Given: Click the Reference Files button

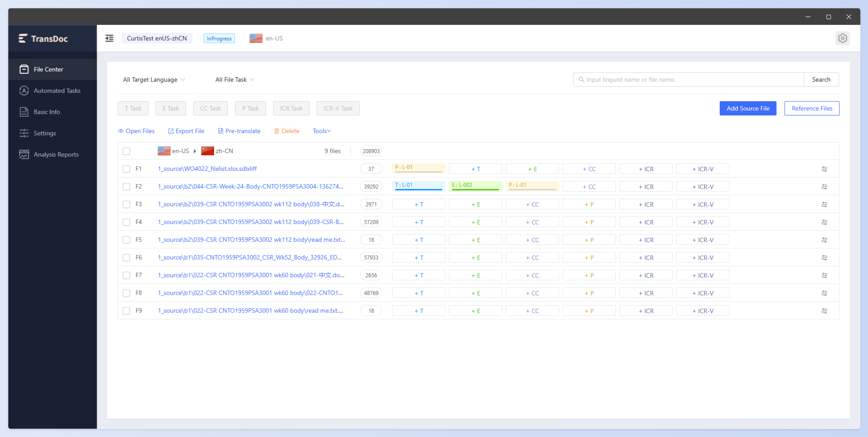Looking at the screenshot, I should click(x=812, y=108).
